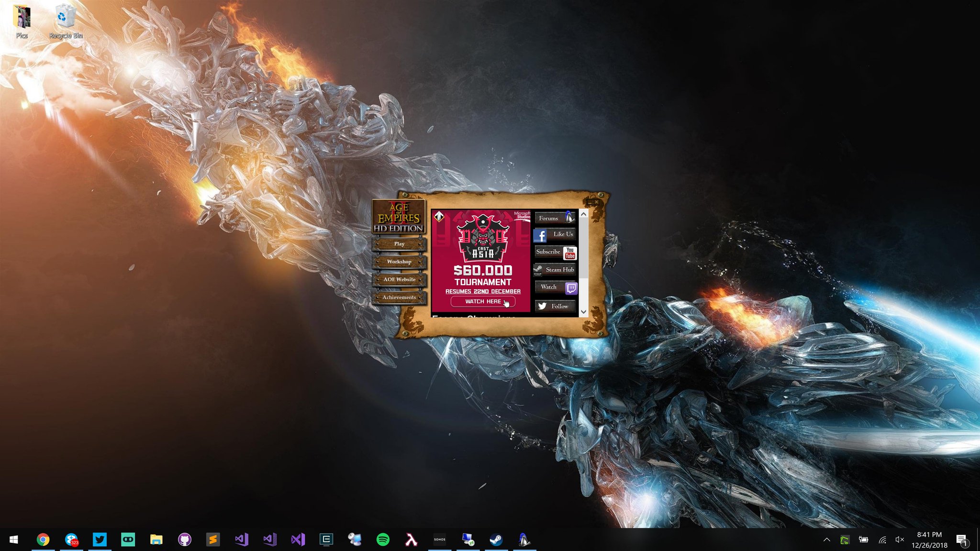This screenshot has width=980, height=551.
Task: Click the launcher vertical scrollbar thumb
Action: pos(583,249)
